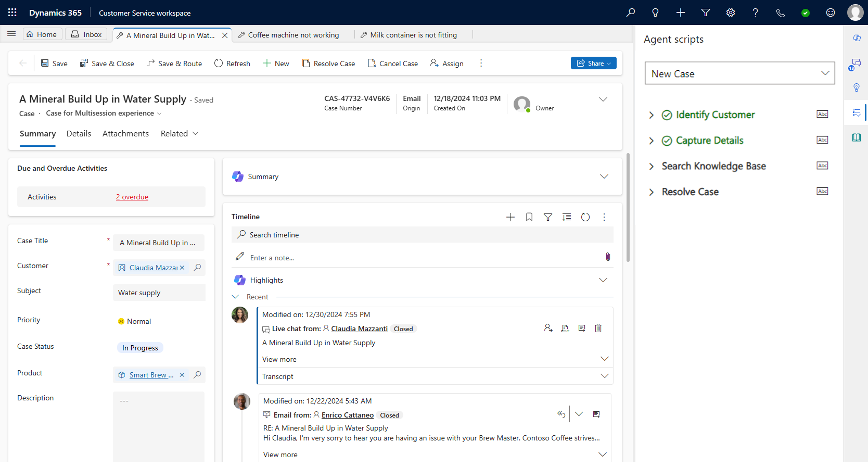Open the New Case agent script dropdown
Screen dimensions: 868x462
click(740, 73)
